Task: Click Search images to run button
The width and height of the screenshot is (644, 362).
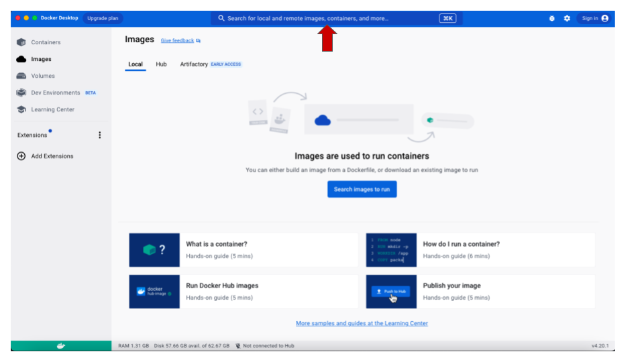Action: click(x=362, y=189)
